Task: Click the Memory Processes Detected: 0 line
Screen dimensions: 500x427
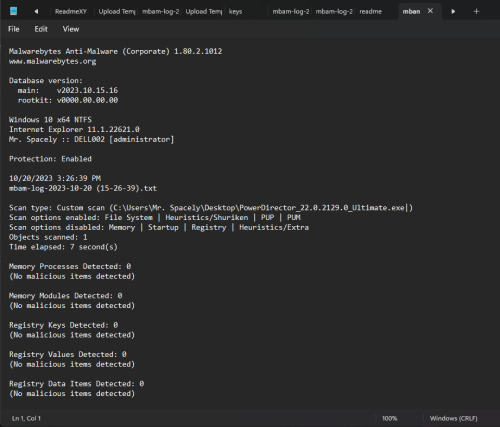Action: 70,267
